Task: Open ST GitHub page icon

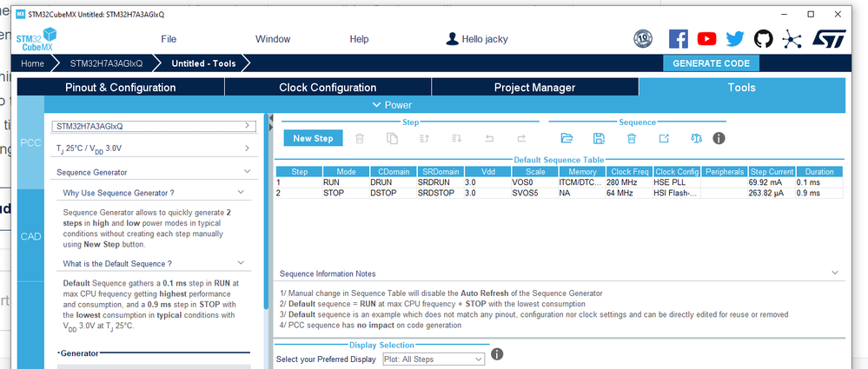Action: [x=764, y=39]
